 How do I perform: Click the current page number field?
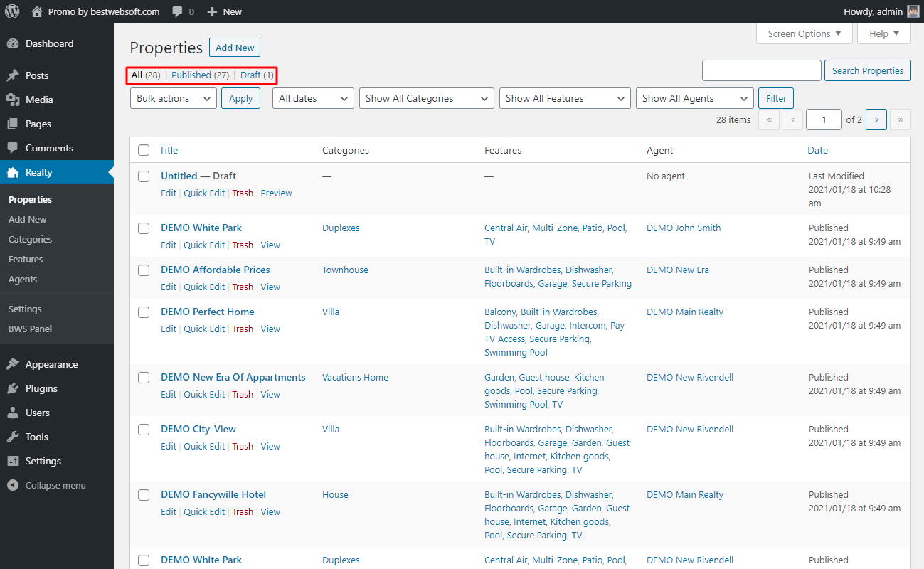(824, 119)
